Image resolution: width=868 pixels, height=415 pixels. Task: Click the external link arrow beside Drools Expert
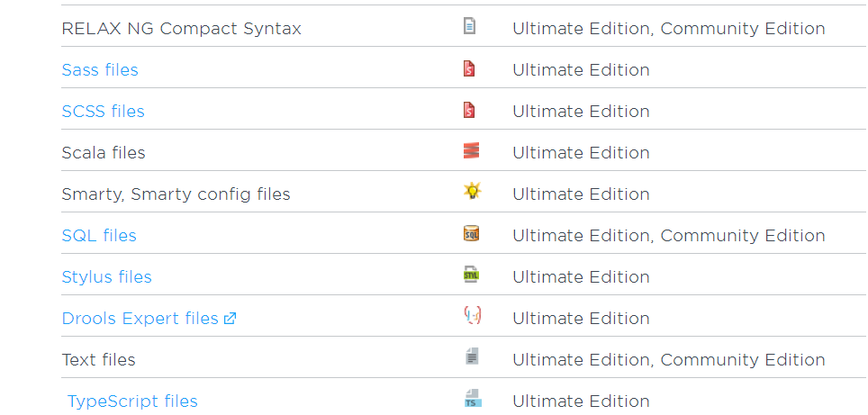(230, 319)
